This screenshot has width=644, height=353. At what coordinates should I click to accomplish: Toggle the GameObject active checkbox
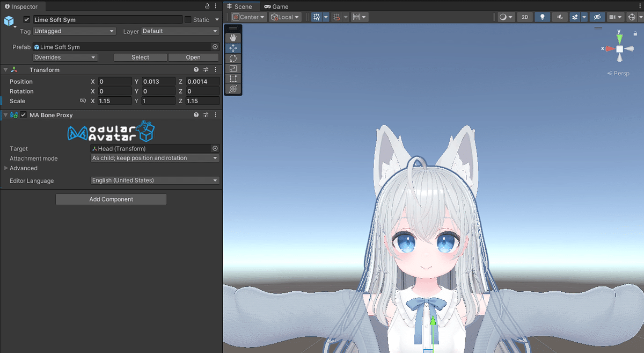[27, 19]
